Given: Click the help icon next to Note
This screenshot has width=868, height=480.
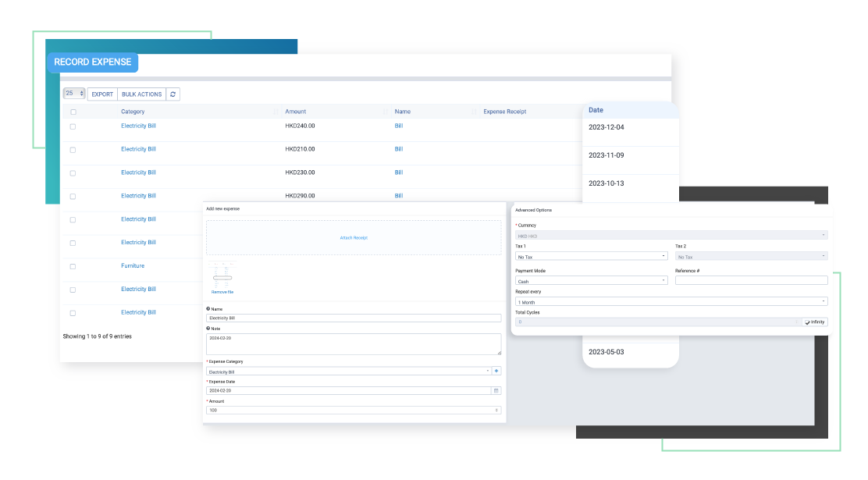Looking at the screenshot, I should (x=208, y=329).
